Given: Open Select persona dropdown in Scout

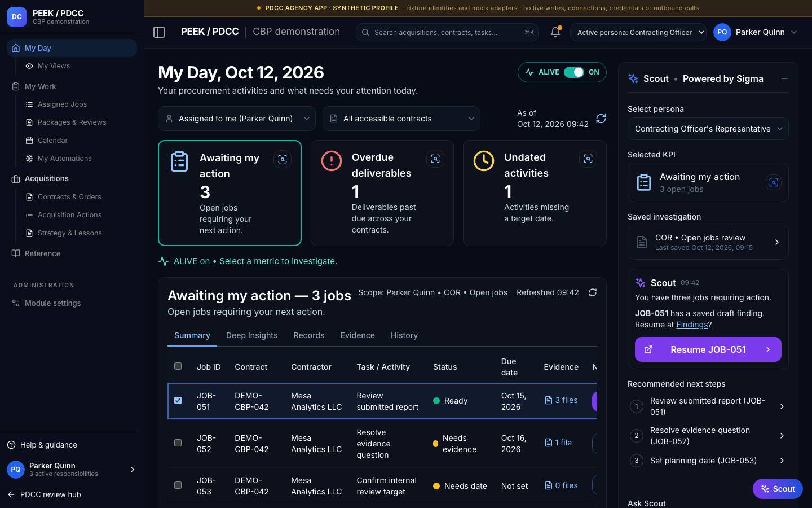Looking at the screenshot, I should tap(708, 129).
